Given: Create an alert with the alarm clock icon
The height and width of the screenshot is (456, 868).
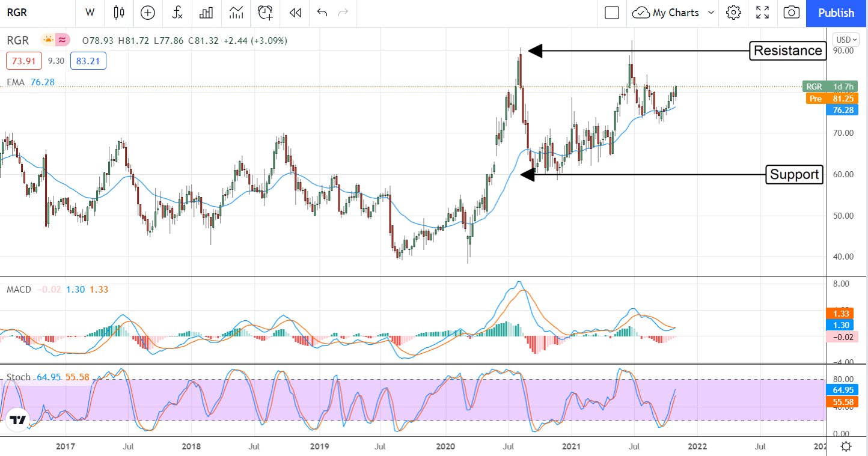Looking at the screenshot, I should [265, 13].
